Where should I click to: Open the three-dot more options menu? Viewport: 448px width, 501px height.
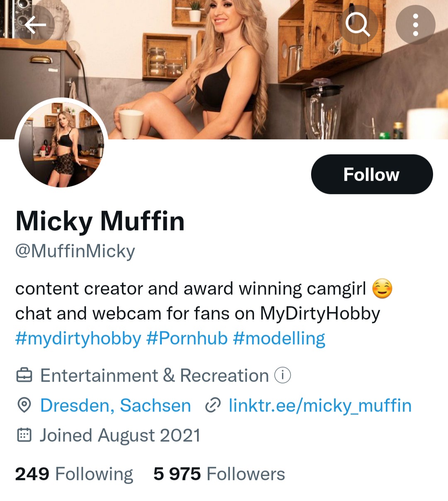[x=415, y=25]
